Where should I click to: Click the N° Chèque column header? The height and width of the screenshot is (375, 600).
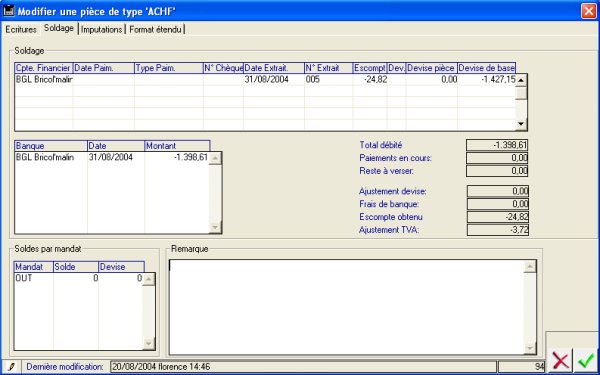(x=223, y=68)
